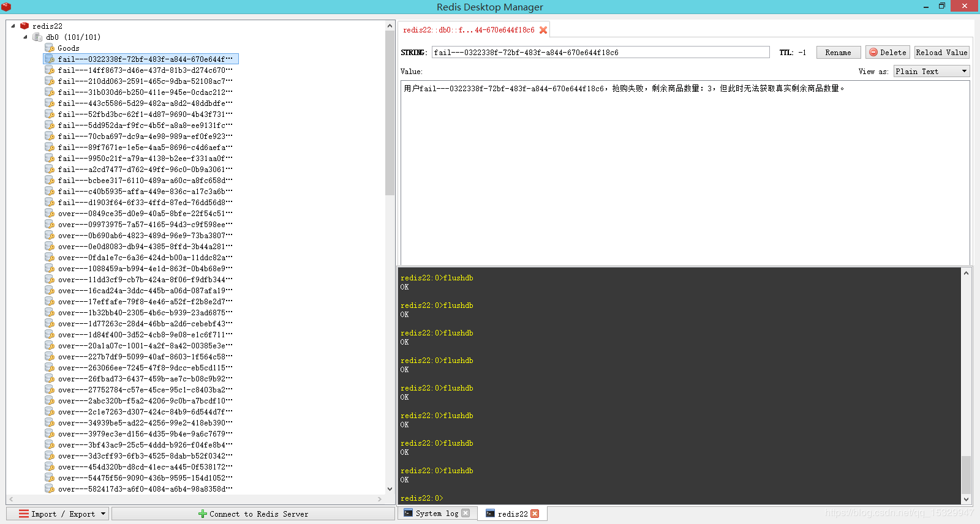Image resolution: width=980 pixels, height=524 pixels.
Task: Select key over---582417d3
Action: (x=145, y=488)
